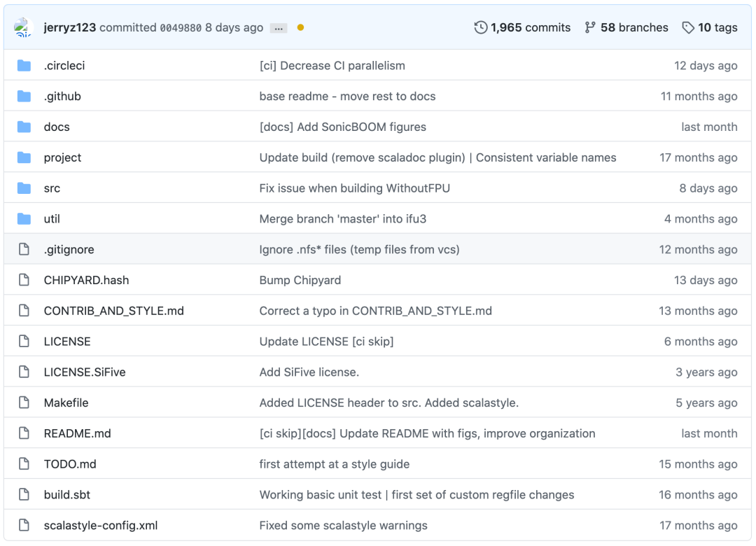Open commit 'Update LICENSE [ci skip]'
756x546 pixels.
point(326,342)
